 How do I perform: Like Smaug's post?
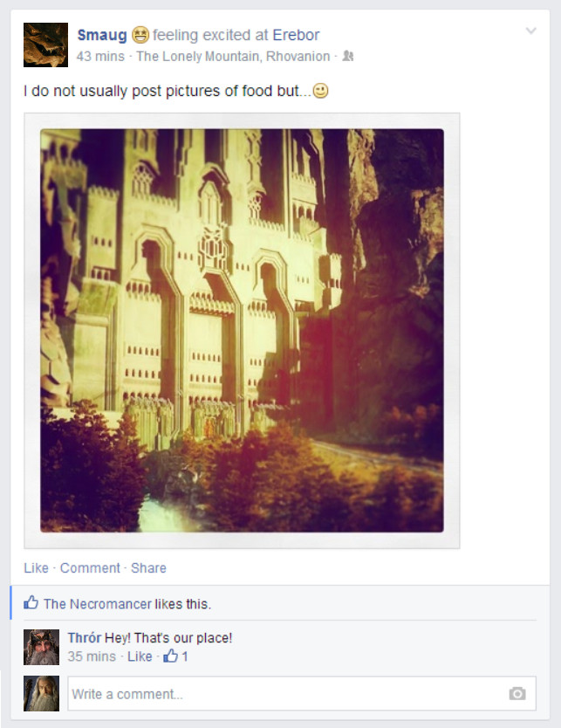tap(36, 567)
